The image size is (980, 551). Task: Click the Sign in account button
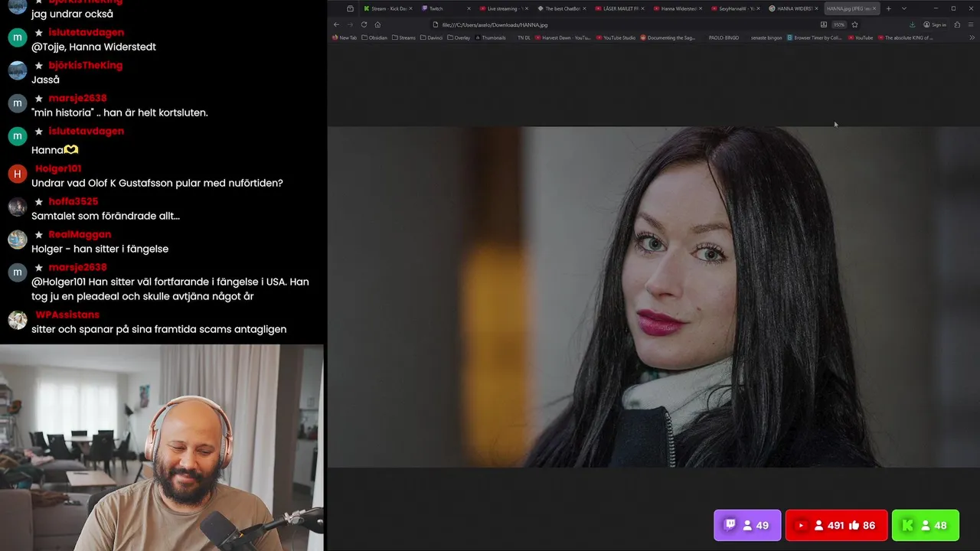pos(935,24)
